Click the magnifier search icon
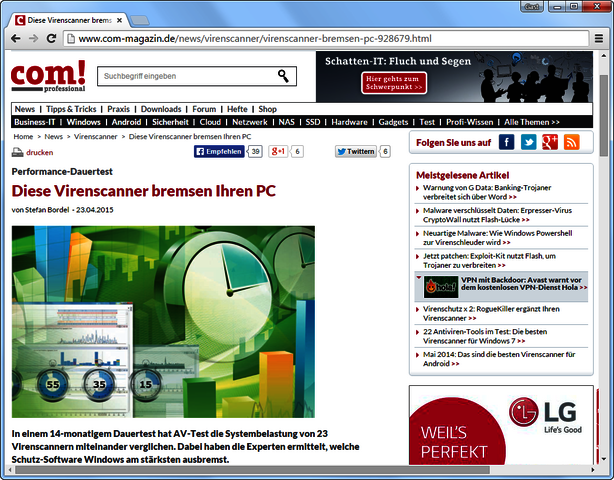The height and width of the screenshot is (480, 614). click(284, 76)
